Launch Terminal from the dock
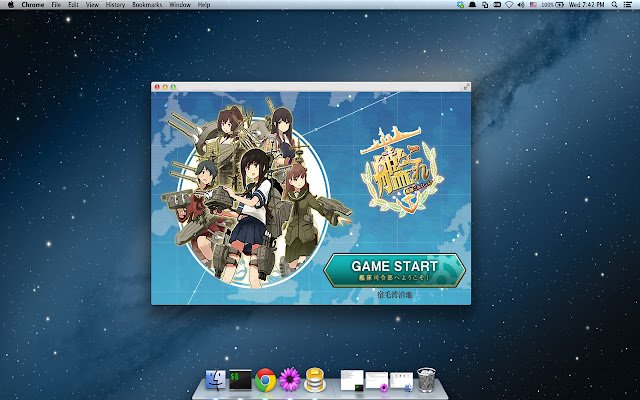The image size is (640, 400). [240, 380]
